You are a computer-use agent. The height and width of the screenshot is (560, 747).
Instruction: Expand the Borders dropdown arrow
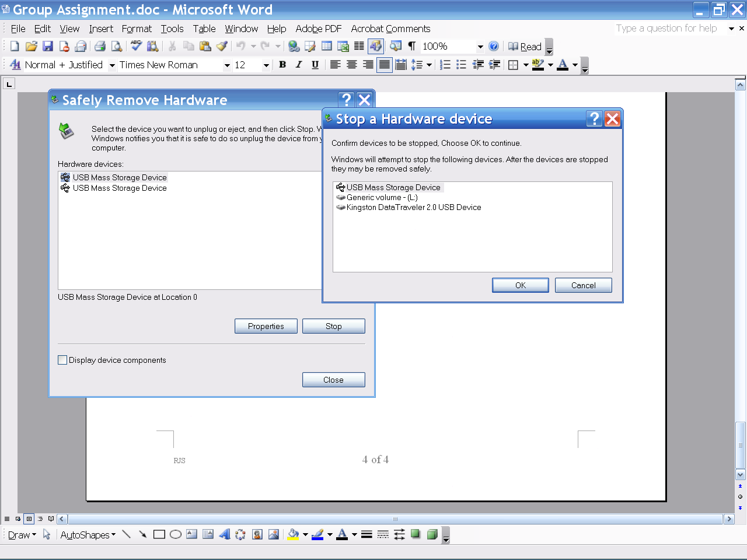[x=525, y=65]
